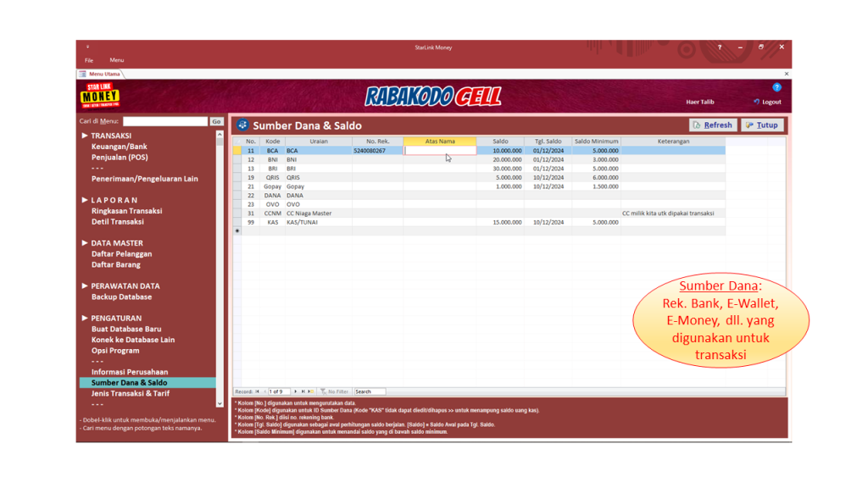
Task: Click the No Filter indicator
Action: coord(334,391)
